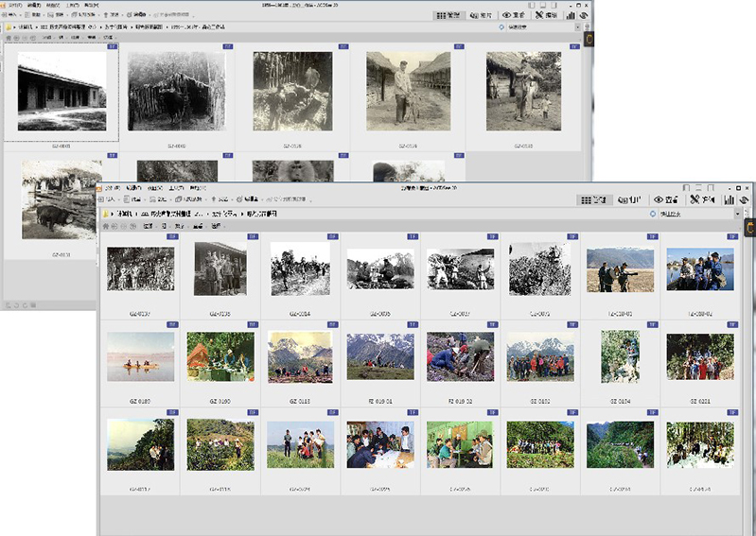Select monkey face thumbnail in back window

pos(292,171)
